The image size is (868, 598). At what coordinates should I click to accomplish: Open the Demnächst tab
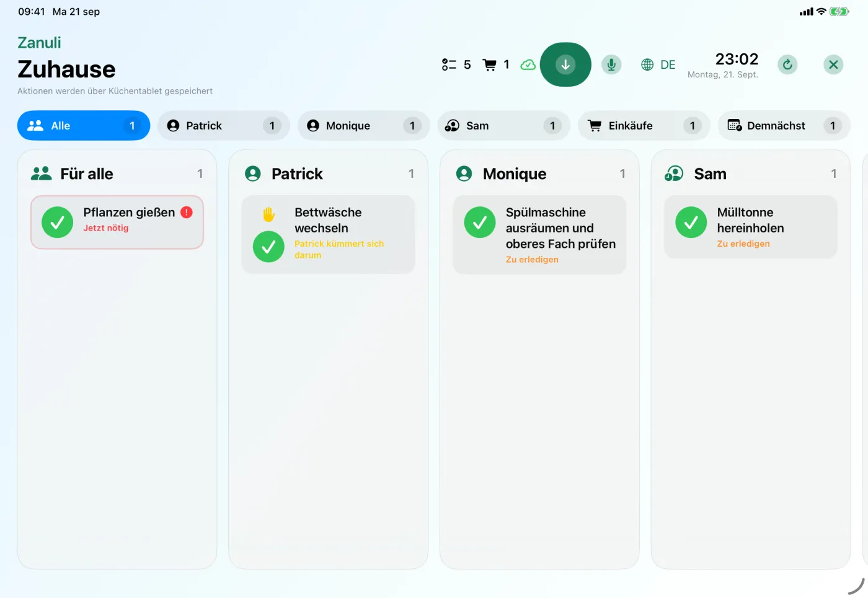click(x=784, y=126)
